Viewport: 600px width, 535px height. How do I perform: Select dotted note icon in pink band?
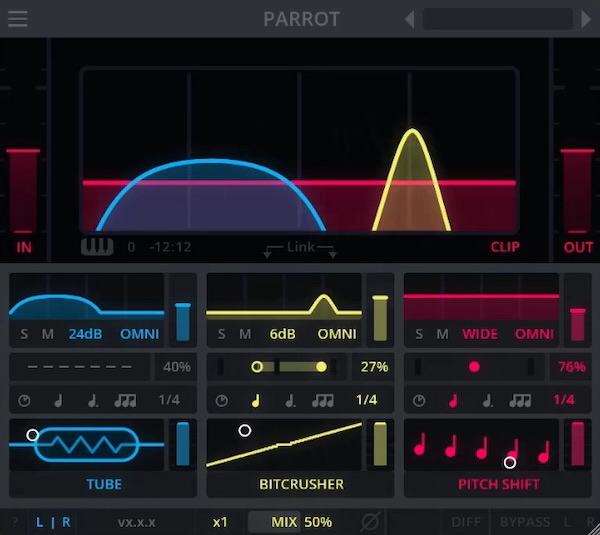click(x=488, y=401)
